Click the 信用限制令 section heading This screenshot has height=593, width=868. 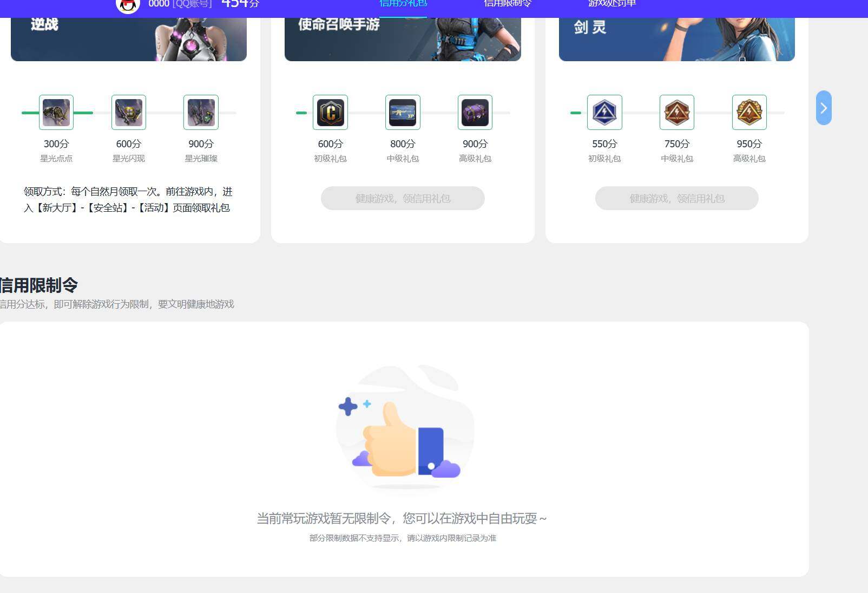tap(39, 285)
